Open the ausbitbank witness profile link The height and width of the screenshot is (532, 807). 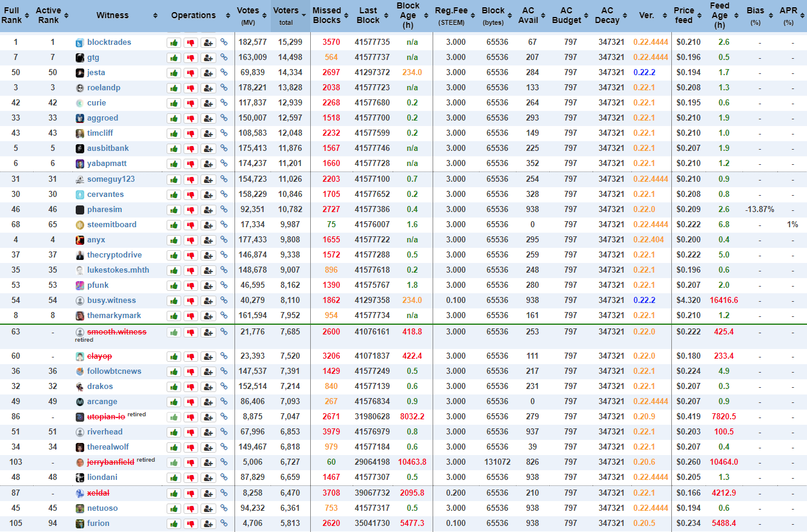(107, 148)
